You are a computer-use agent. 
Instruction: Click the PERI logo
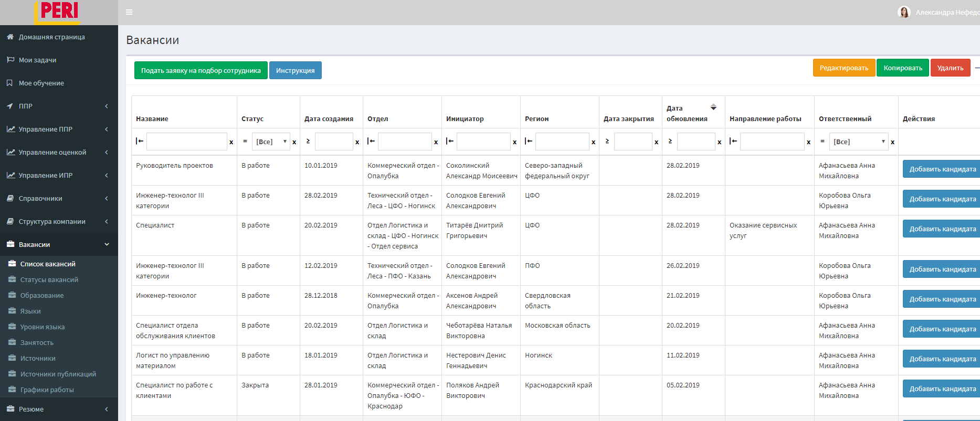(59, 12)
